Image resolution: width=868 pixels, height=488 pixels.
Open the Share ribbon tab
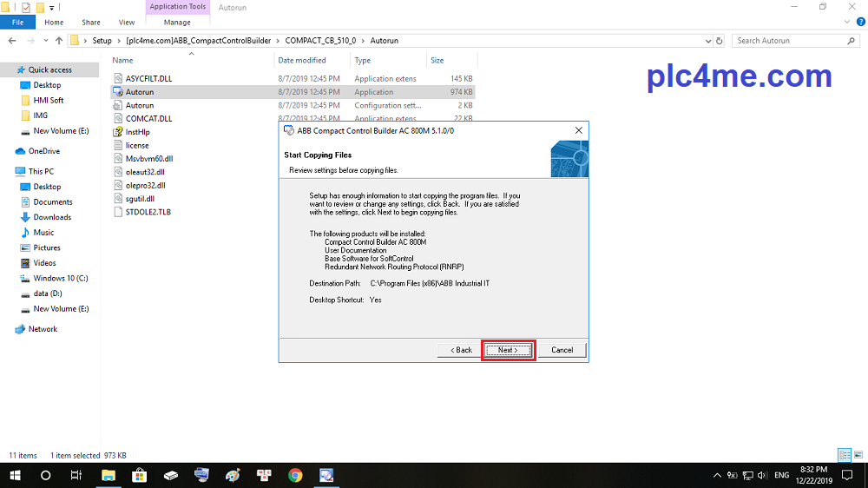pos(90,23)
